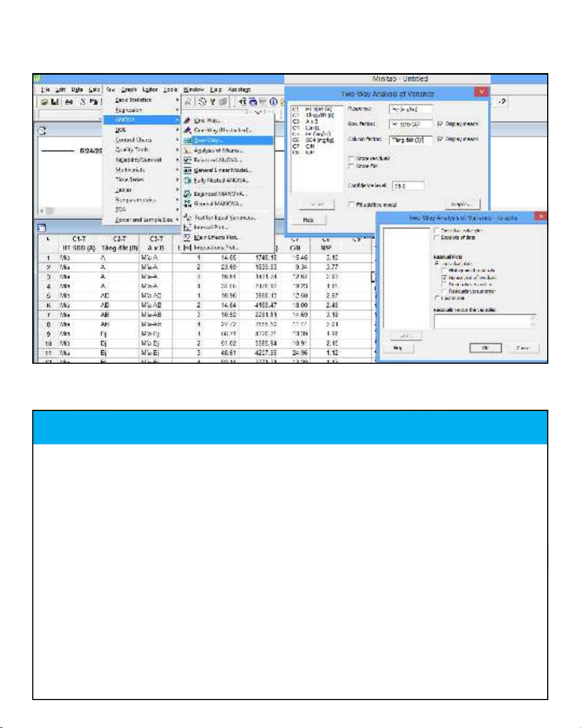
Task: Click the Save toolbar icon
Action: (54, 102)
